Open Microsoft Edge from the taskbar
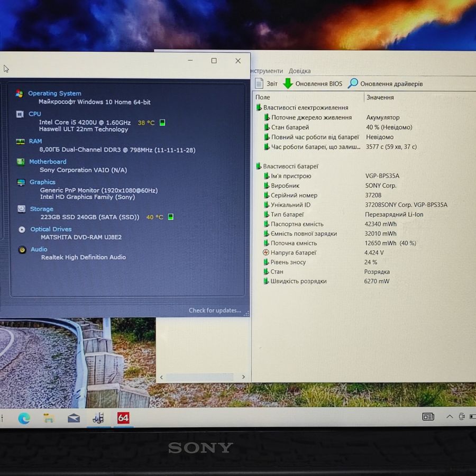This screenshot has height=476, width=476. click(x=24, y=418)
